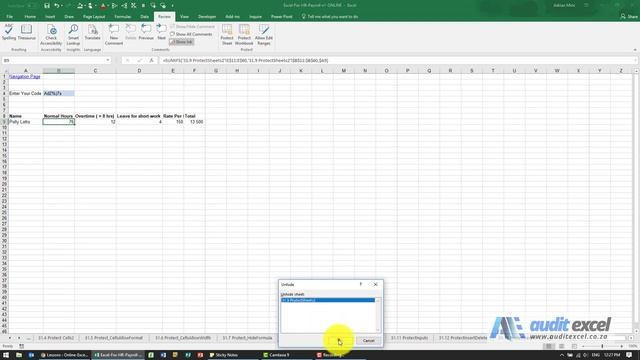The width and height of the screenshot is (640, 360).
Task: Toggle Show Ink
Action: point(182,42)
